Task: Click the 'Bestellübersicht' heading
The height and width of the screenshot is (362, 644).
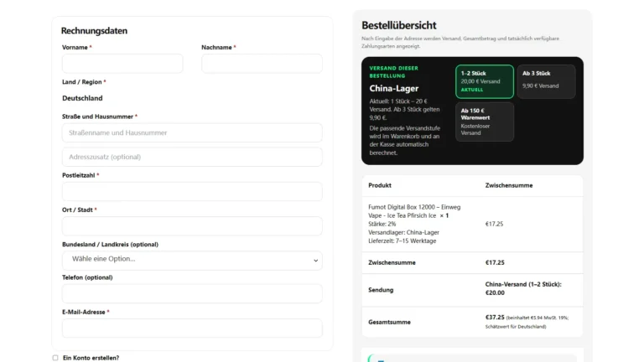Action: [x=399, y=25]
